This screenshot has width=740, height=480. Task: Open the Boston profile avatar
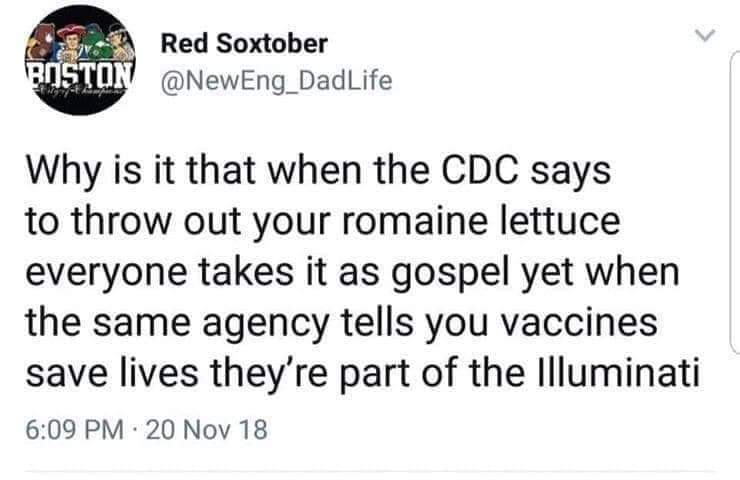click(x=80, y=60)
